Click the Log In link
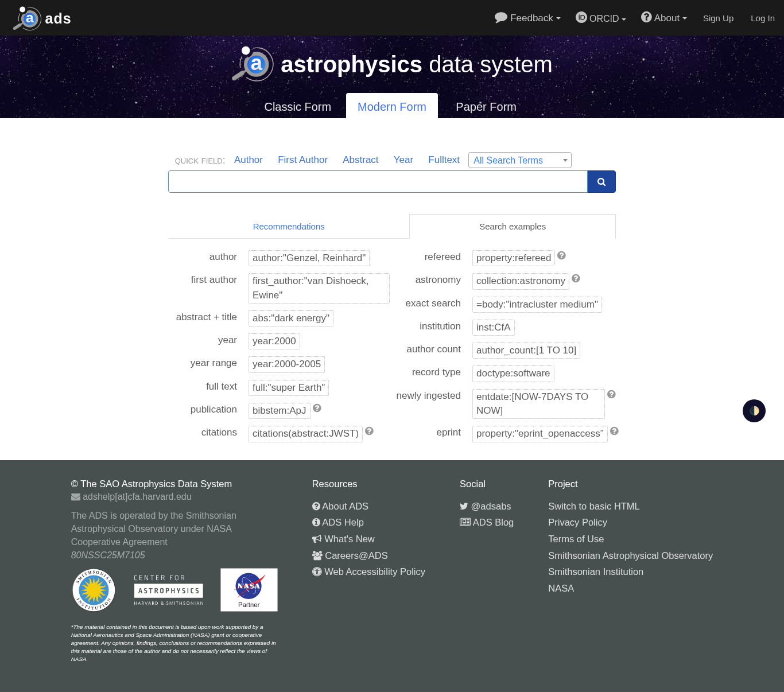Viewport: 784px width, 692px height. (763, 18)
